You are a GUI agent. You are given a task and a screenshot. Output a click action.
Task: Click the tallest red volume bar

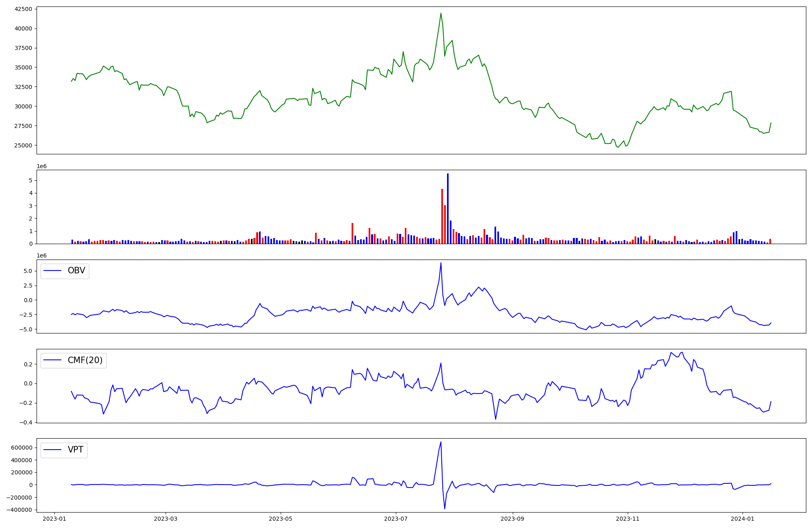442,216
